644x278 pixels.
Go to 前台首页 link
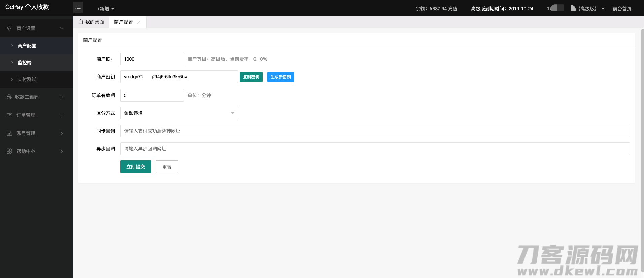tap(622, 9)
